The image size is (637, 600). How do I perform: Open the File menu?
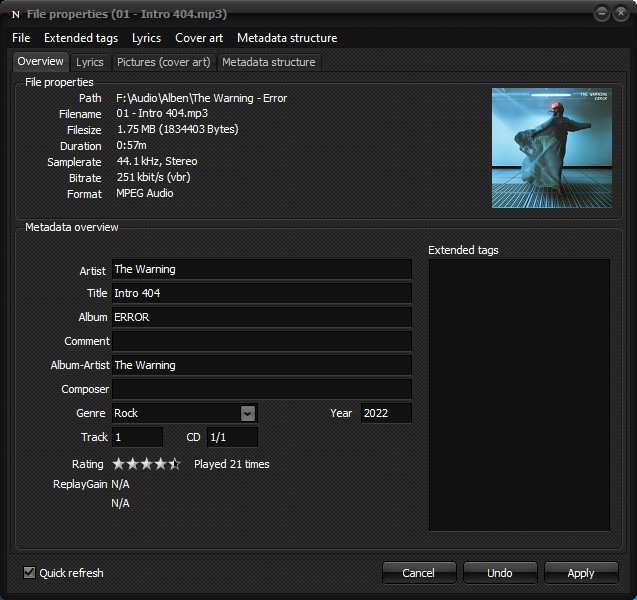point(21,38)
